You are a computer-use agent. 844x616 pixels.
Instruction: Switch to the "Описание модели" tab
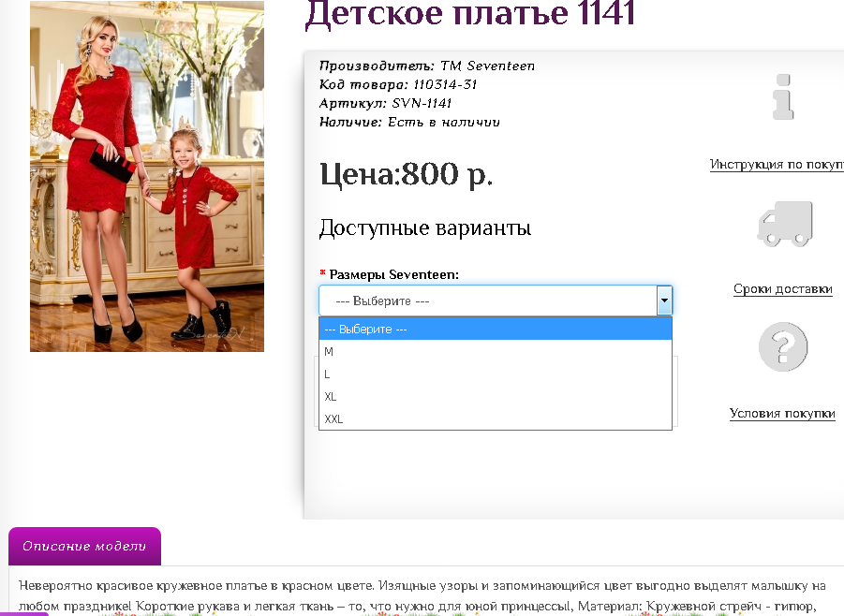coord(84,546)
